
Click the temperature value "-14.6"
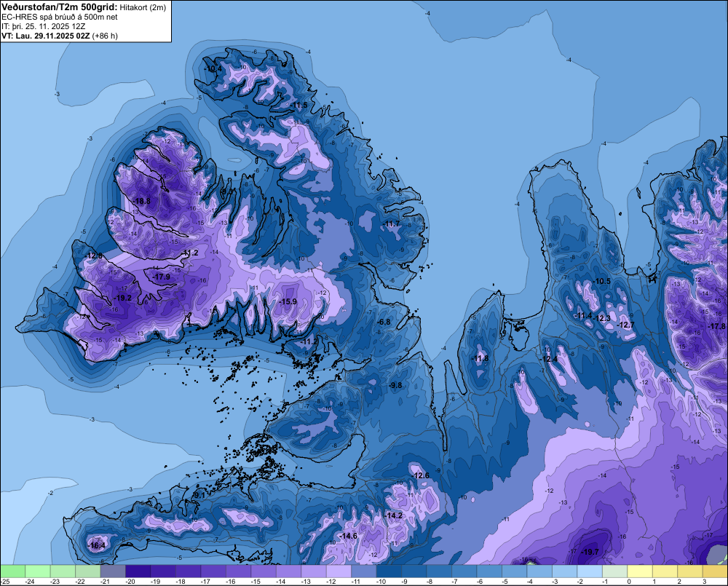coord(349,536)
